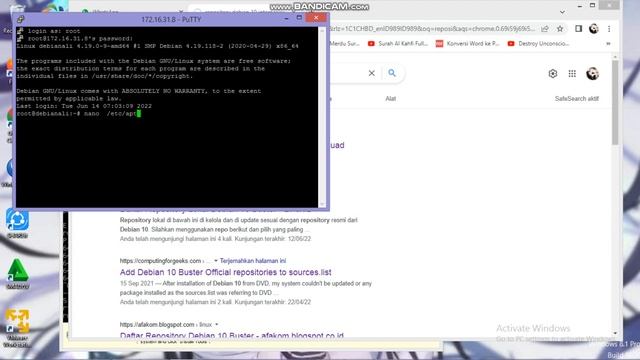Open Chrome side panel icon

pyautogui.click(x=578, y=29)
